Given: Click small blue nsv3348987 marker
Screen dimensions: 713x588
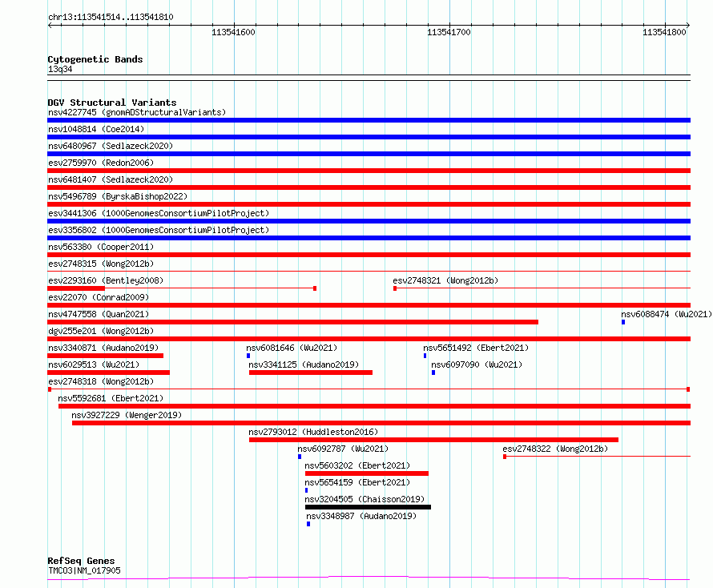Looking at the screenshot, I should coord(308,524).
